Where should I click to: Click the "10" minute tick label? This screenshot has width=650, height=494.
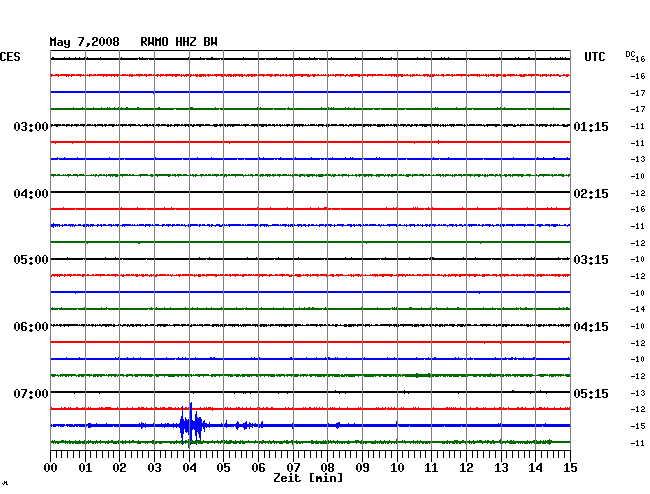click(397, 468)
